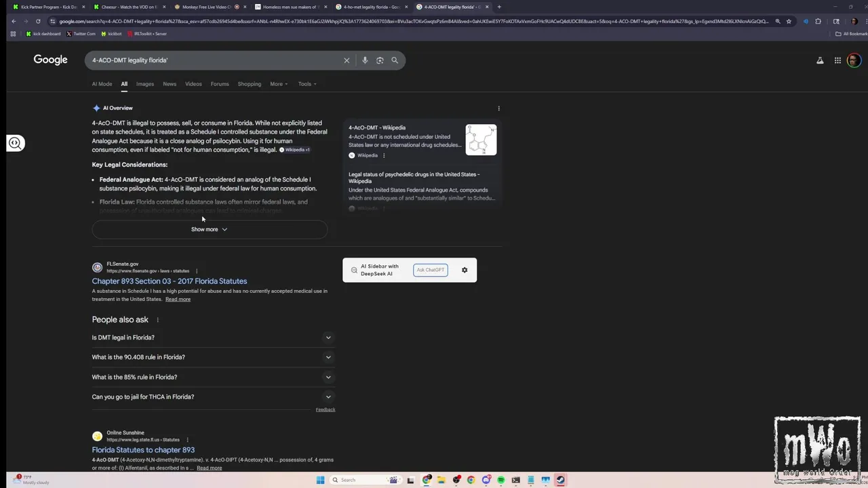This screenshot has height=488, width=868.
Task: Reload the page with refresh icon
Action: point(38,21)
